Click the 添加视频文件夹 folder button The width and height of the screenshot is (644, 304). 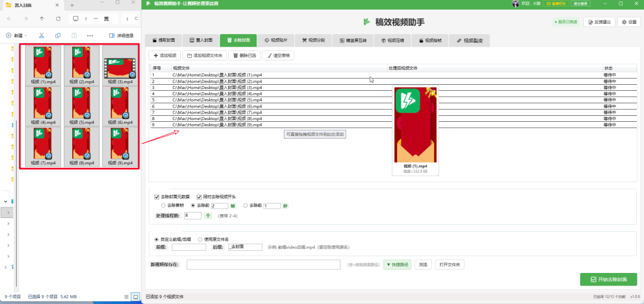click(x=205, y=56)
